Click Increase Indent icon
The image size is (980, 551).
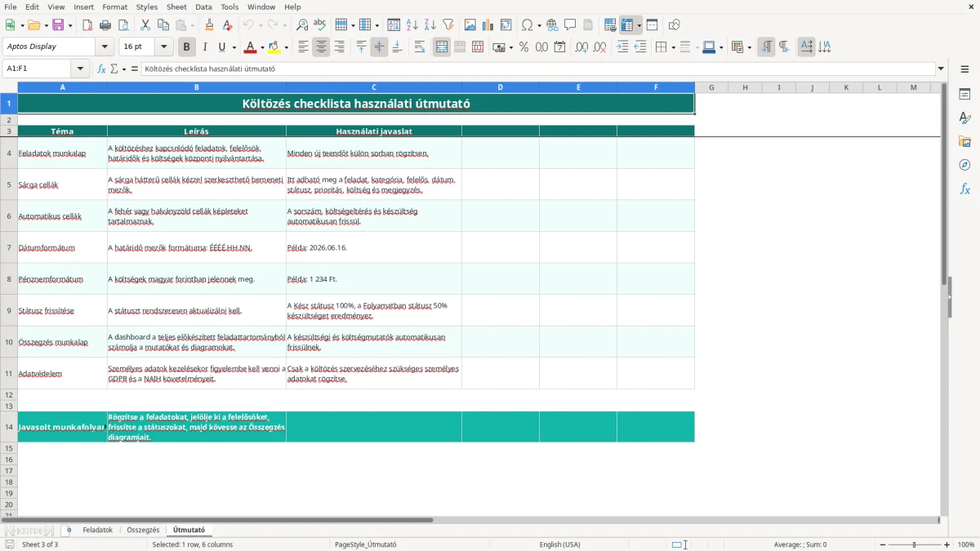[622, 47]
